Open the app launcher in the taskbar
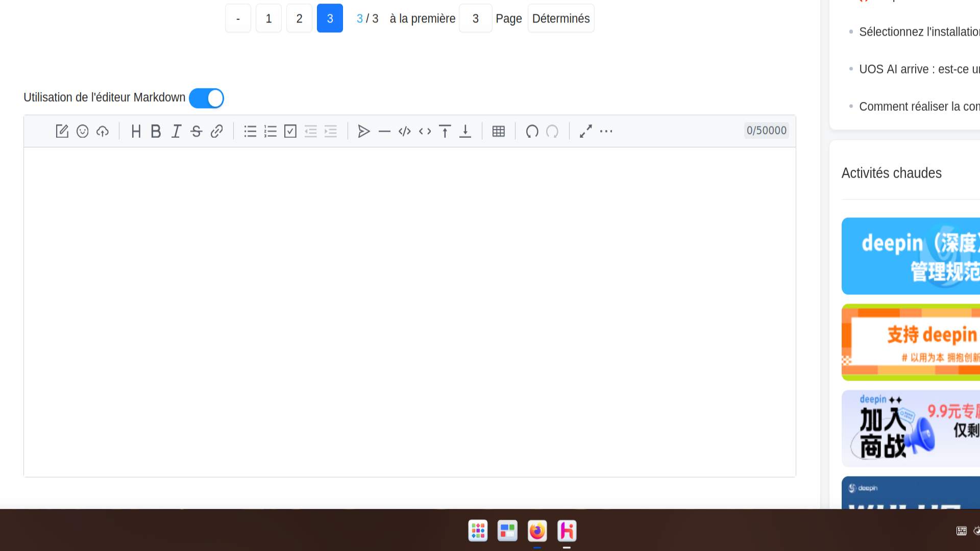 coord(478,531)
